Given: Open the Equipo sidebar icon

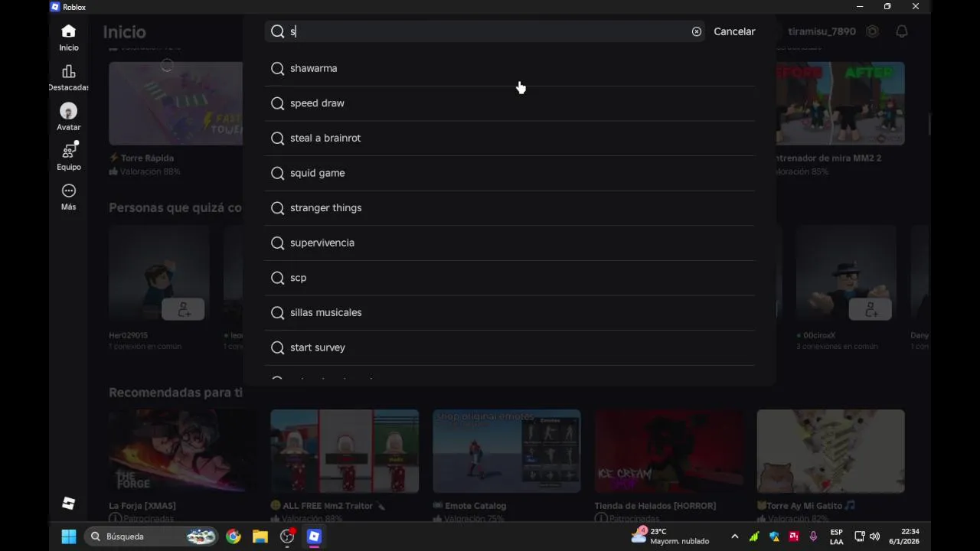Looking at the screenshot, I should (x=69, y=150).
